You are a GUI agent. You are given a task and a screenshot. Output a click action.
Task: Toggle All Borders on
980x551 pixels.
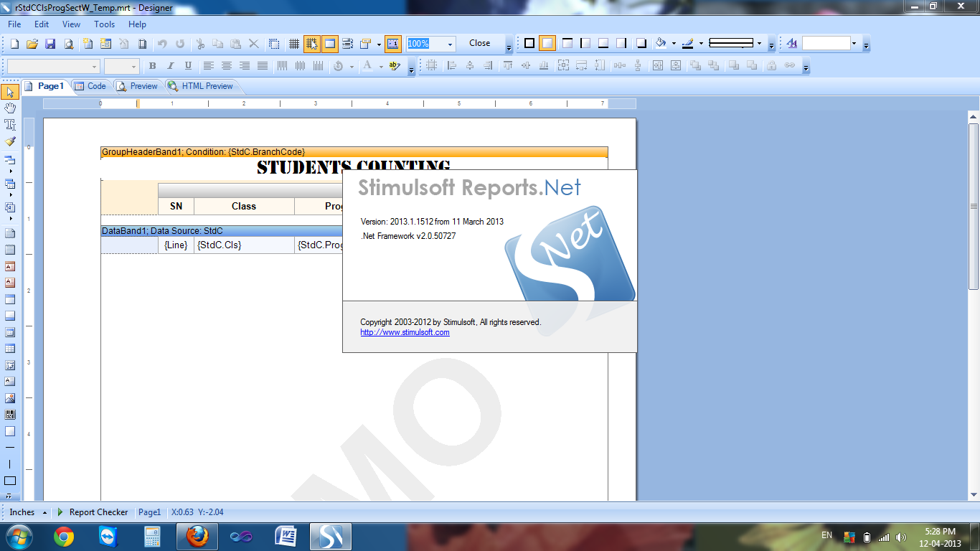click(529, 44)
